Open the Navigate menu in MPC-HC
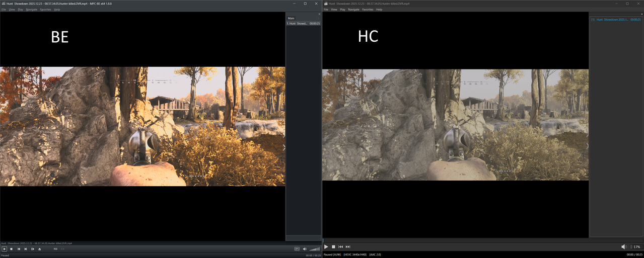 pos(354,10)
